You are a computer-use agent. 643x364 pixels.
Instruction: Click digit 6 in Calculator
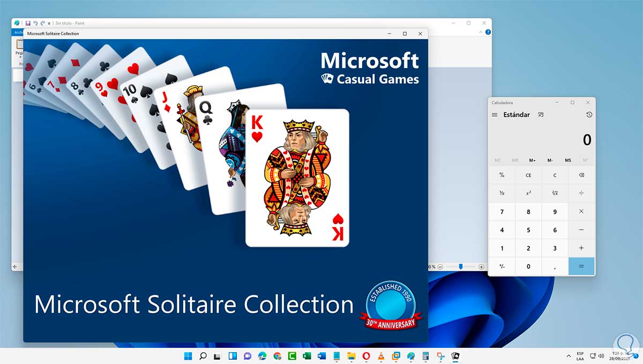pos(555,230)
